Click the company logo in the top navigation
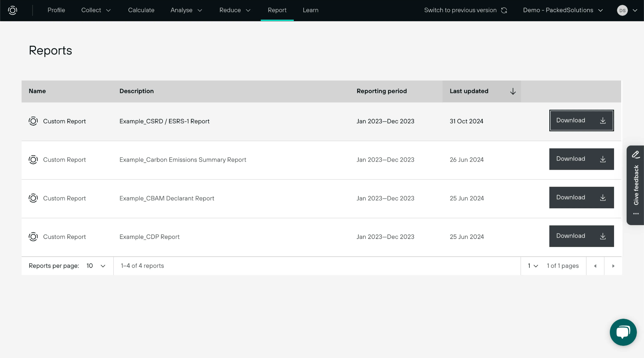The image size is (644, 358). pyautogui.click(x=12, y=10)
